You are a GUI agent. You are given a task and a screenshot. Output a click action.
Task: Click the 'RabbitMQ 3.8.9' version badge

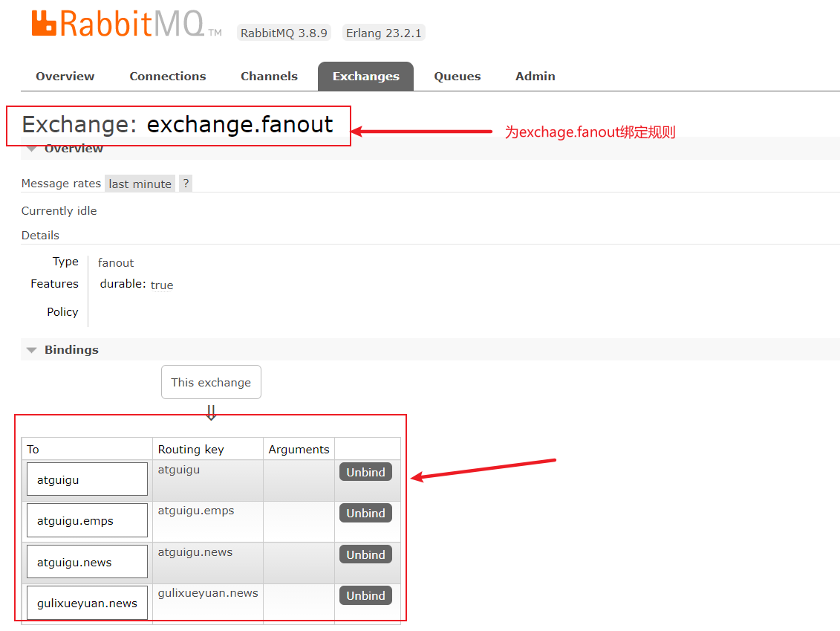[x=284, y=33]
